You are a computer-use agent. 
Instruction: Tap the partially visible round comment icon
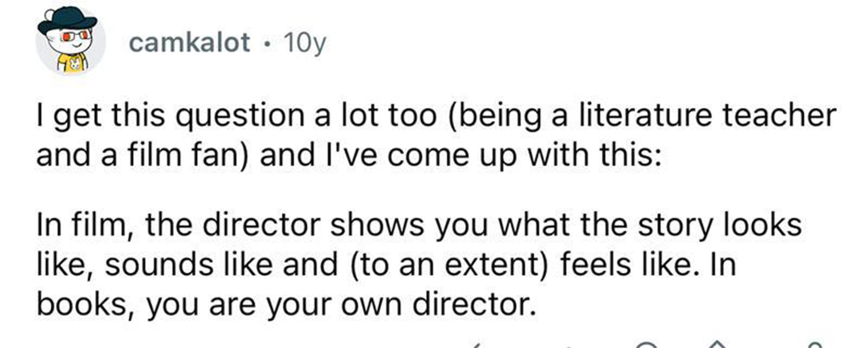click(647, 346)
